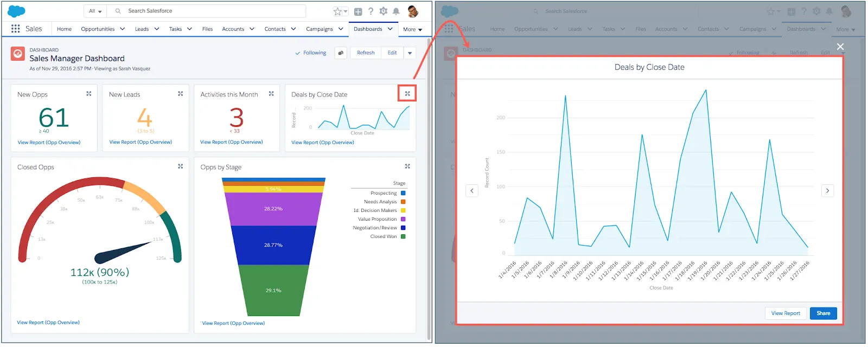This screenshot has height=347, width=868.
Task: Click the Search Salesforce input field
Action: (x=207, y=11)
